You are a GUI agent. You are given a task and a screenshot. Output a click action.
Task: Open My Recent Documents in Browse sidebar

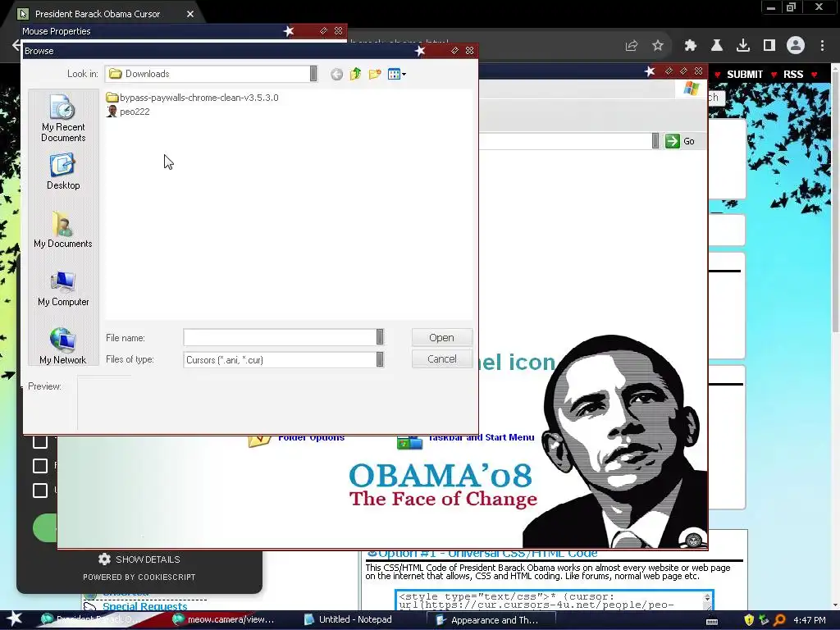click(63, 118)
